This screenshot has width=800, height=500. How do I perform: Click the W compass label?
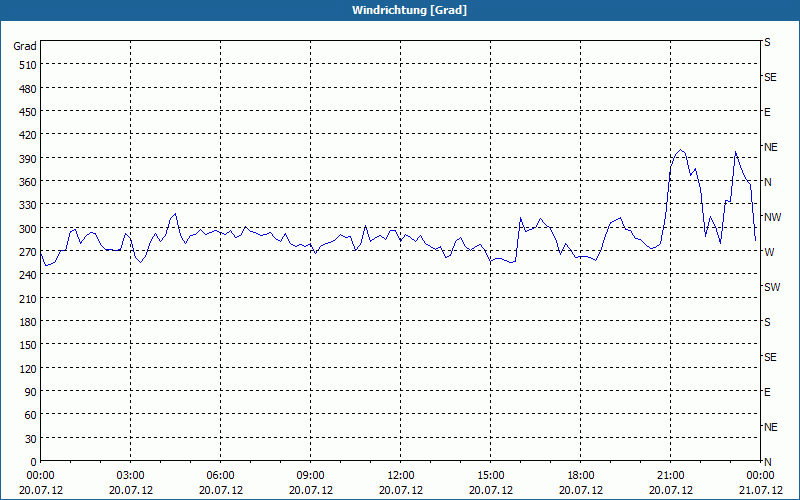(x=769, y=252)
